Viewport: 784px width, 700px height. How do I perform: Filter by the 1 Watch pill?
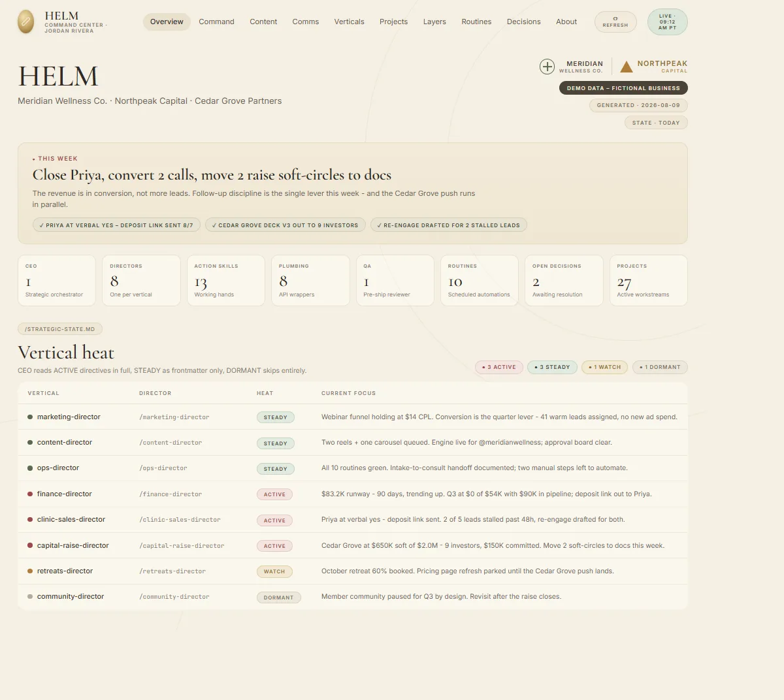(x=604, y=367)
